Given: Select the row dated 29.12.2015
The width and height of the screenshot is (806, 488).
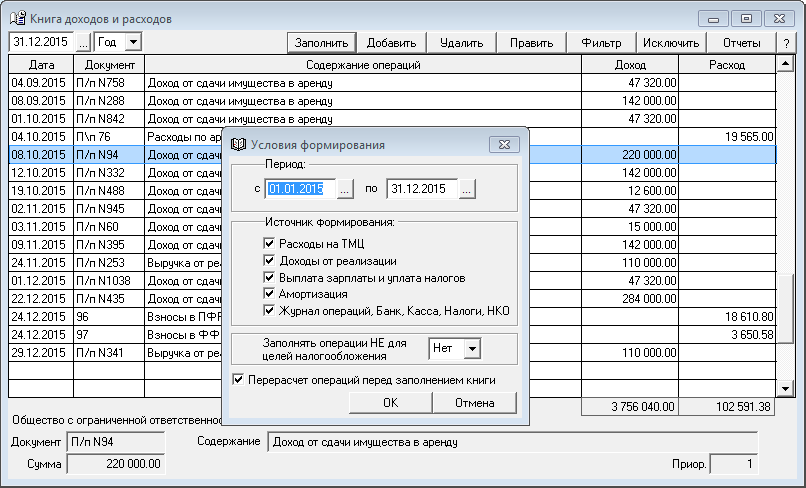Looking at the screenshot, I should tap(392, 353).
